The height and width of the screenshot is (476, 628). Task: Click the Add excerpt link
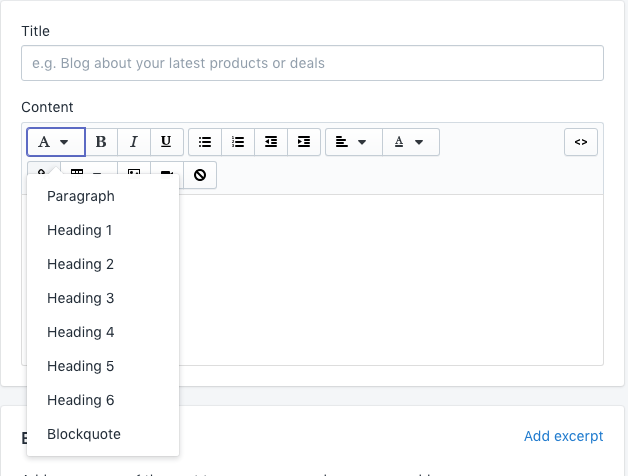(563, 436)
